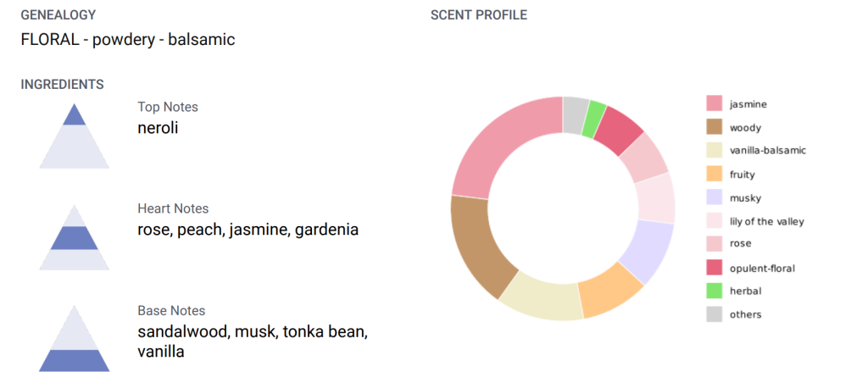Click the SCENT PROFILE heading
Viewport: 868px width, 383px height.
479,15
